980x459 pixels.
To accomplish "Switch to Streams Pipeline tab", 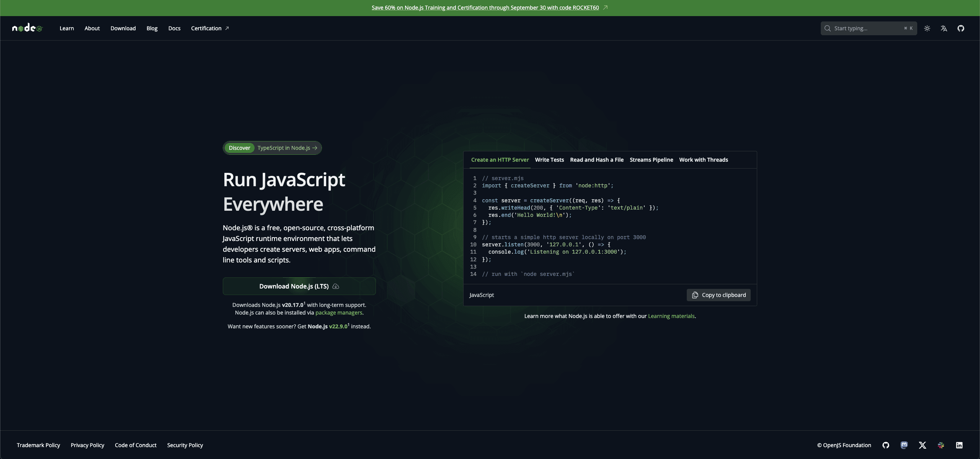I will pos(651,160).
